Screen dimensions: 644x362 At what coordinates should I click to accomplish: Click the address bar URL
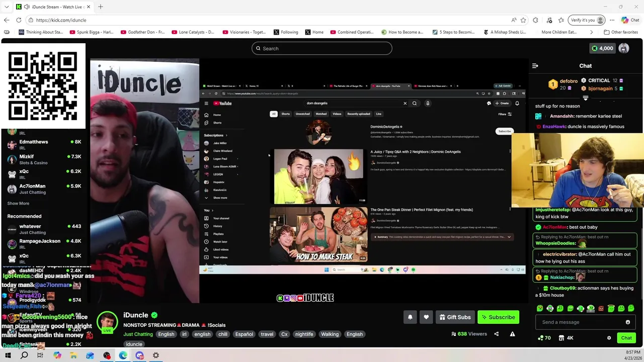[x=61, y=20]
